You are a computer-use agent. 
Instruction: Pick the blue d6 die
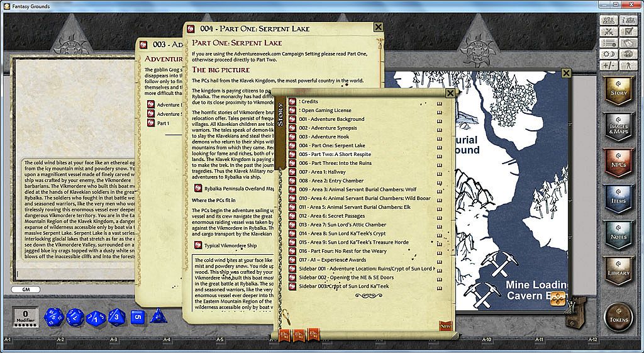click(138, 317)
